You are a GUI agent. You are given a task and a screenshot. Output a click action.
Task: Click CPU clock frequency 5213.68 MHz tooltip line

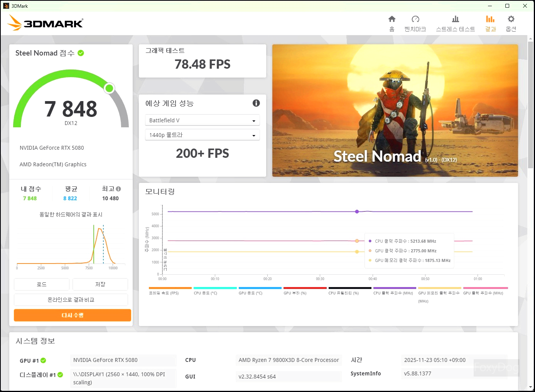[x=405, y=241]
